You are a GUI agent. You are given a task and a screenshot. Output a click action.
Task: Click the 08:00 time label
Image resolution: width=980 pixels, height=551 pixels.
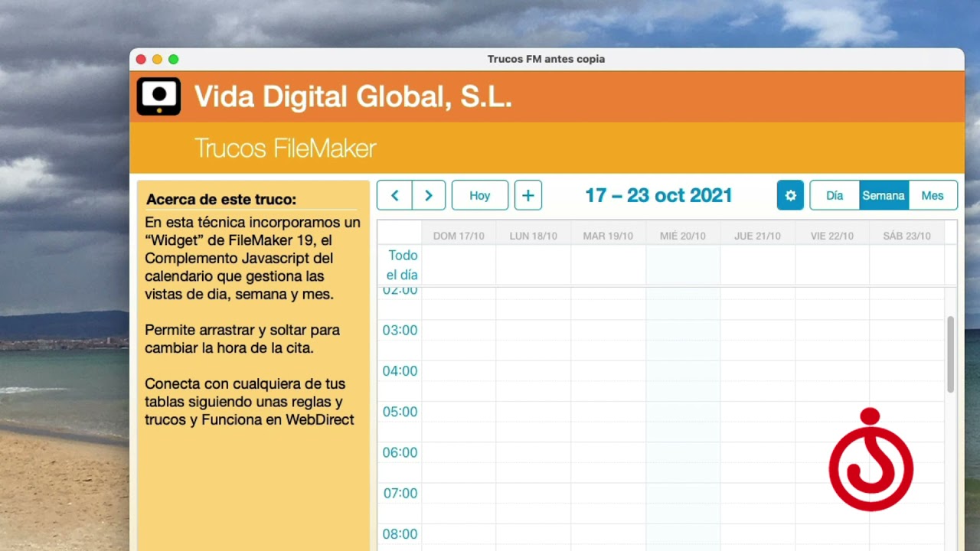click(400, 533)
